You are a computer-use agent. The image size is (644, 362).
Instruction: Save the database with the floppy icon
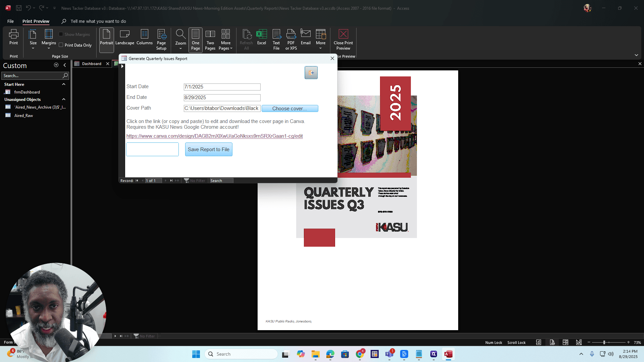tap(19, 8)
